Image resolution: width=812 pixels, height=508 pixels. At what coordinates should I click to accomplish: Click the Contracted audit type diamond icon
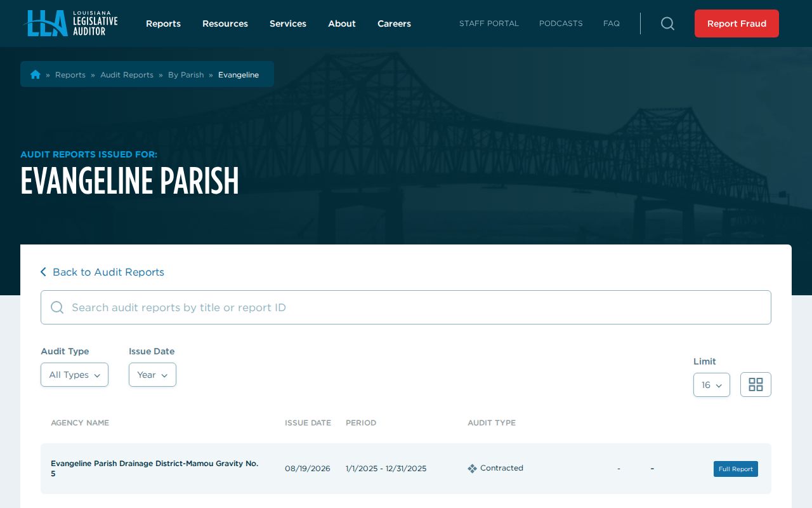tap(472, 469)
